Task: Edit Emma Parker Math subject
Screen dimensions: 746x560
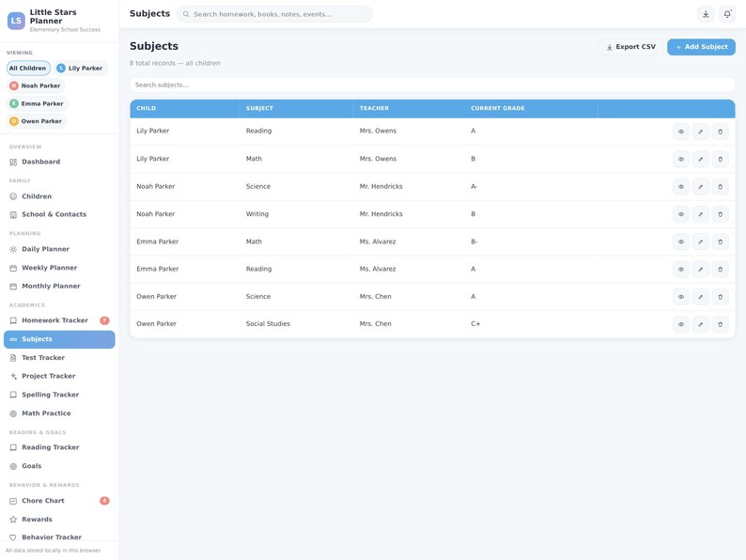Action: click(x=700, y=242)
